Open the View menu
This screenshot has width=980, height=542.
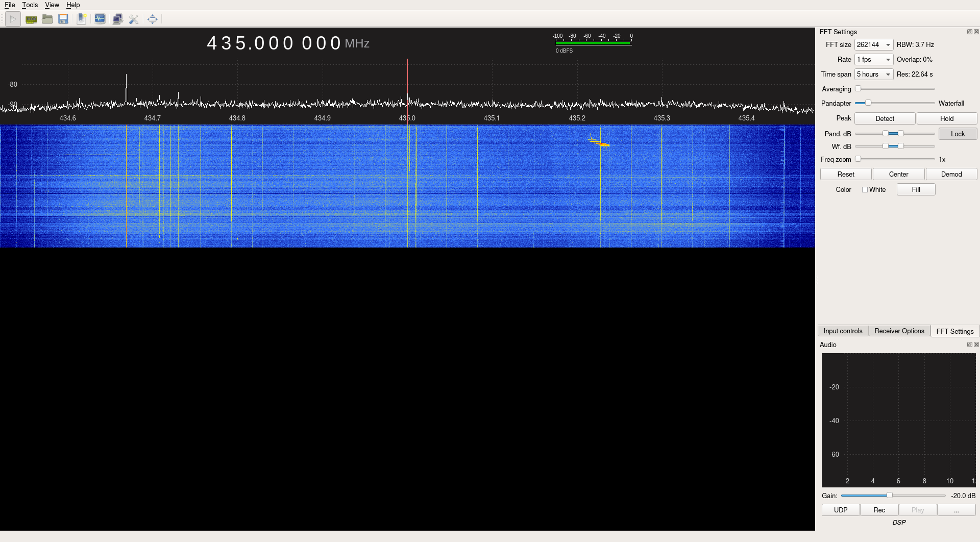[x=52, y=5]
